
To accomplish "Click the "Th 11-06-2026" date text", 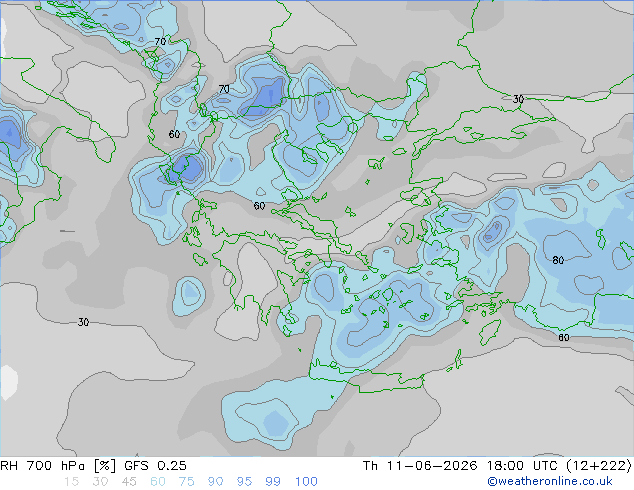I will click(420, 466).
